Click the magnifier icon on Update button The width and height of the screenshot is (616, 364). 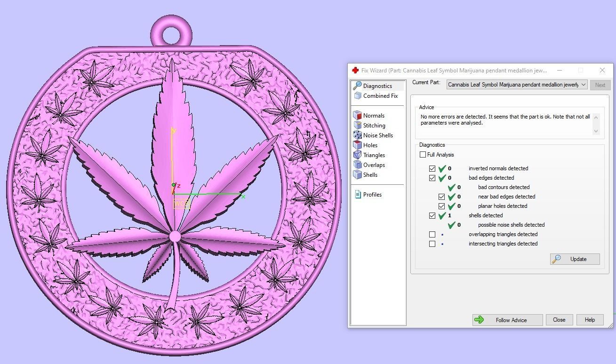pyautogui.click(x=556, y=259)
